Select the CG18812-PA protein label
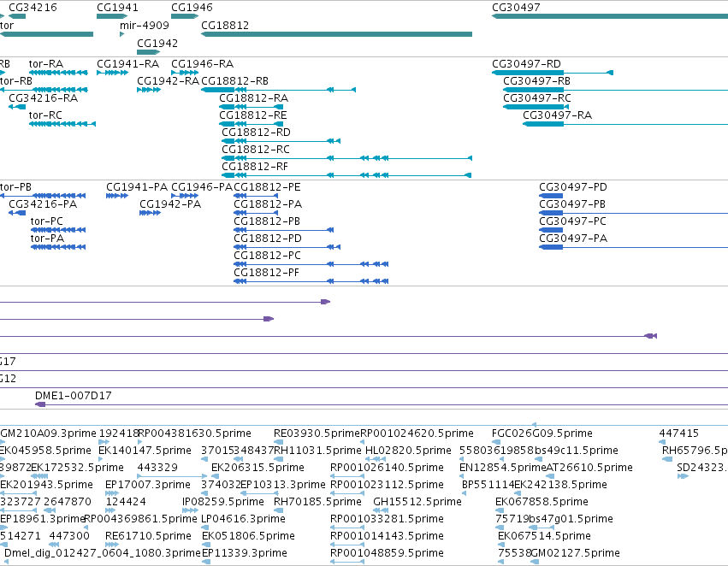Screen dimensions: 728x566 coord(268,204)
